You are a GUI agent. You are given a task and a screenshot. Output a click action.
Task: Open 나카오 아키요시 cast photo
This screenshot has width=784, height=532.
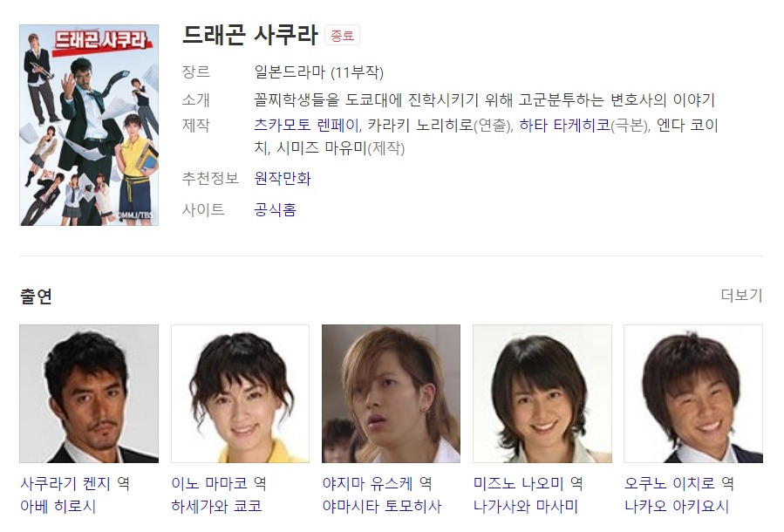[x=693, y=393]
